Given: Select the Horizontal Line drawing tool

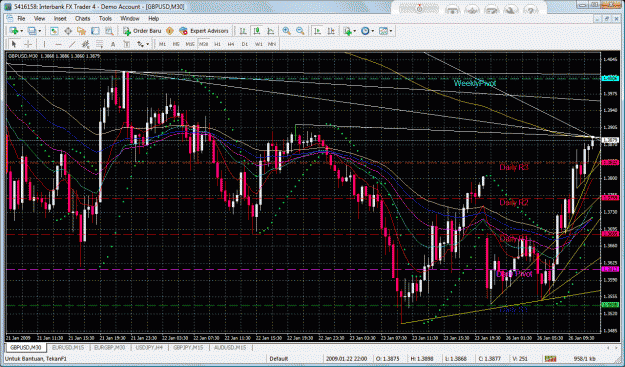Looking at the screenshot, I should (x=58, y=44).
